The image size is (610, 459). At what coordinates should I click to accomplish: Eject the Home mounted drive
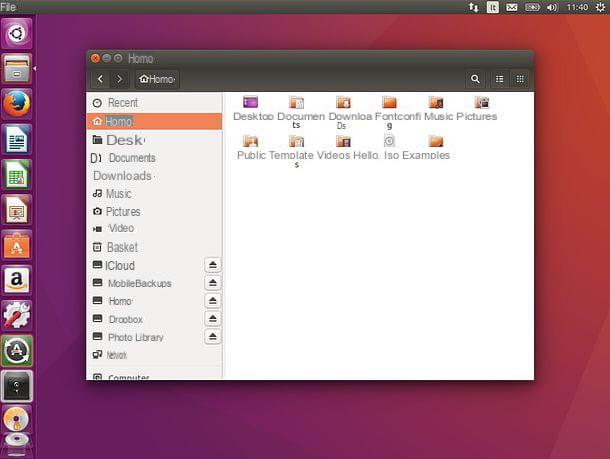(x=212, y=301)
